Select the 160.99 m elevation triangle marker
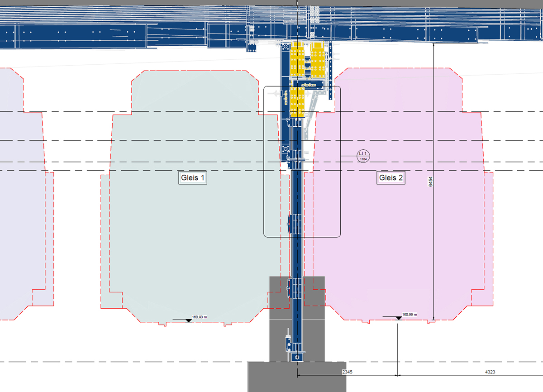 coord(399,318)
